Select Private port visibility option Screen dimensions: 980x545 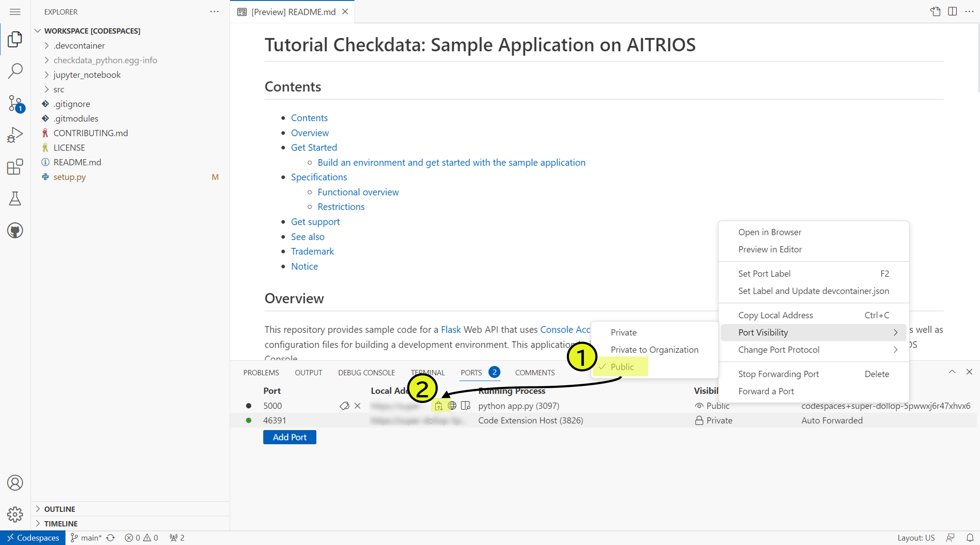(654, 332)
